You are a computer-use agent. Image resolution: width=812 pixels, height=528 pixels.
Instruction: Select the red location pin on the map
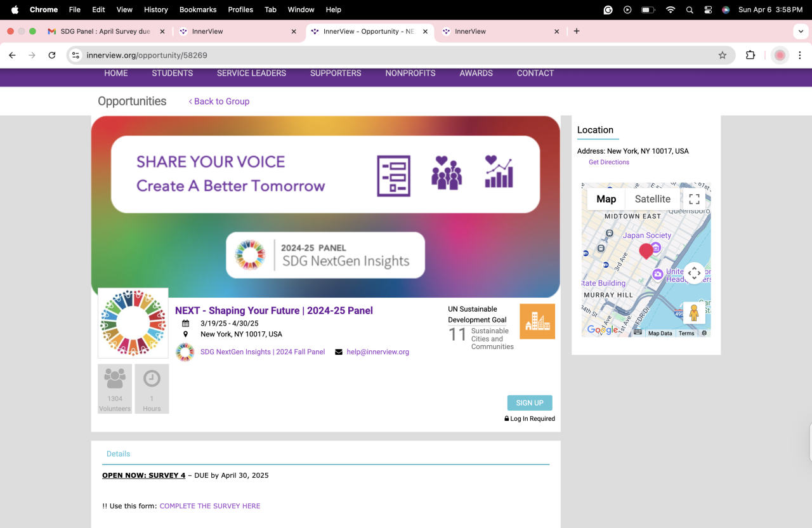[x=646, y=251]
